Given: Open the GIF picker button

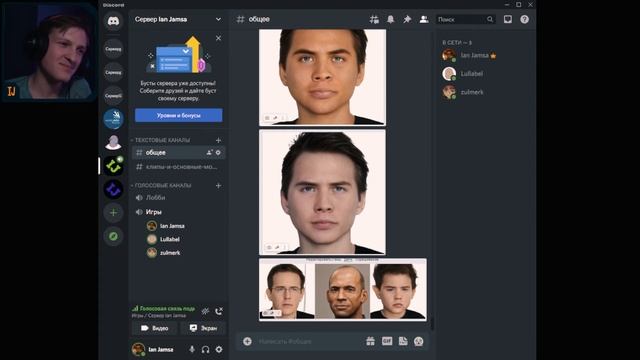Looking at the screenshot, I should point(387,341).
